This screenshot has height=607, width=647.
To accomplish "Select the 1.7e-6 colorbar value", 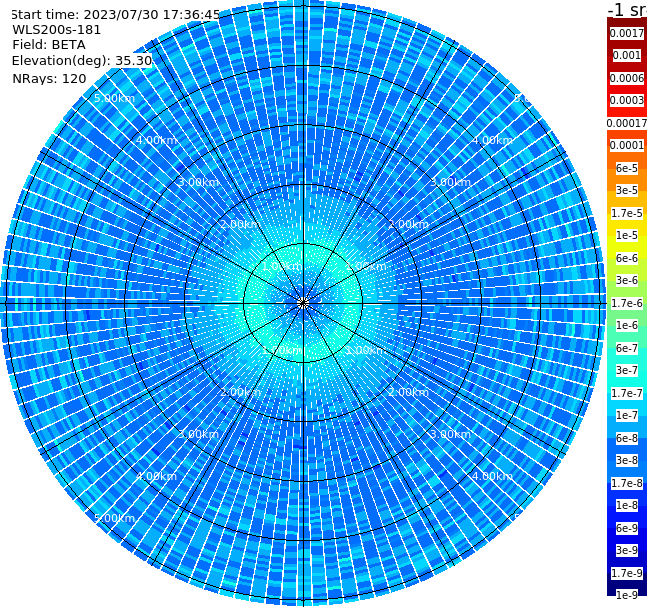I will point(627,303).
